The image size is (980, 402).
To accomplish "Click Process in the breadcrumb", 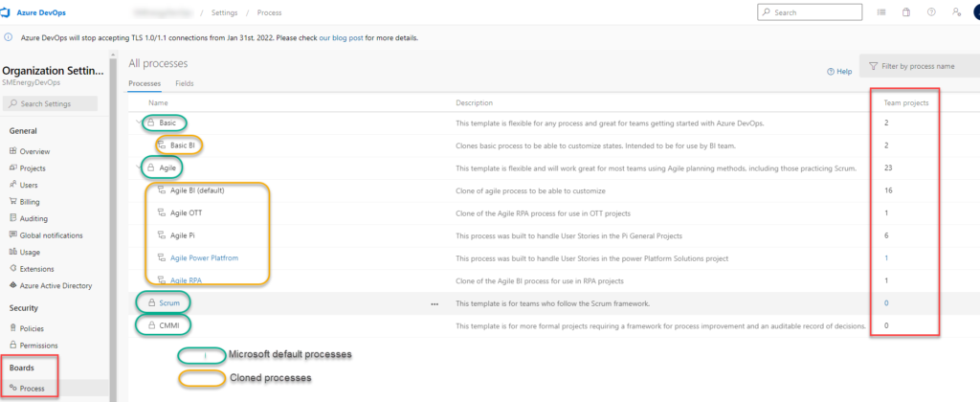I will pyautogui.click(x=269, y=12).
